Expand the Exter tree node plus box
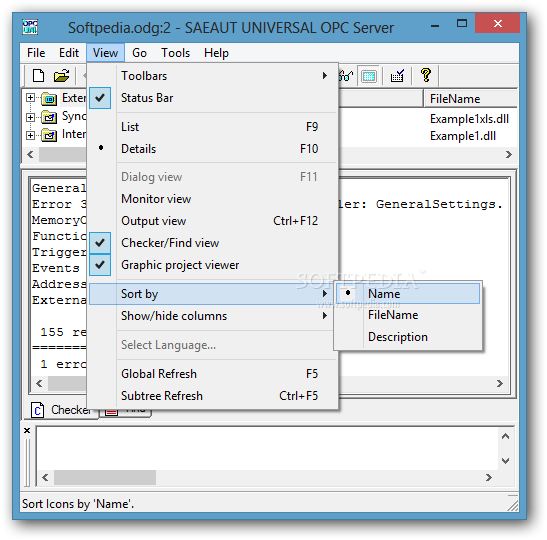Image resolution: width=547 pixels, height=540 pixels. click(x=30, y=98)
